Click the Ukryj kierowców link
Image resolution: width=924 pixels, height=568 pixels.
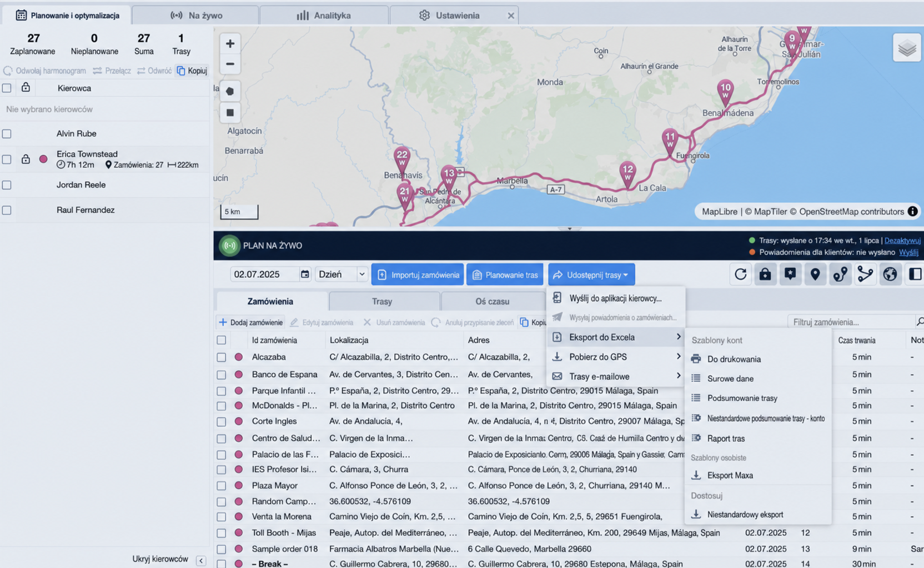pos(160,559)
